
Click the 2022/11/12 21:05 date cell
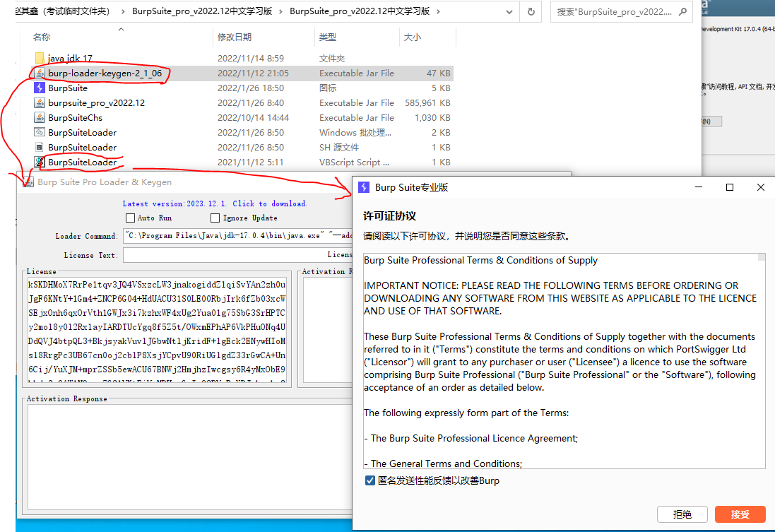click(x=253, y=73)
